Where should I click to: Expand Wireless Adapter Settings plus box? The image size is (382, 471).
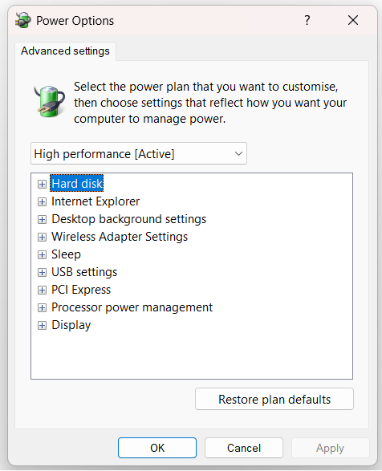(x=42, y=237)
